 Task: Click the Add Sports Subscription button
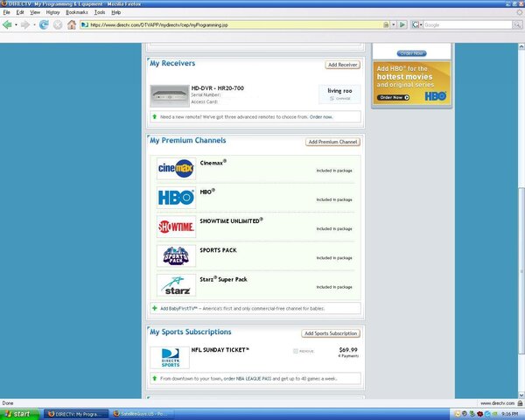click(x=331, y=333)
